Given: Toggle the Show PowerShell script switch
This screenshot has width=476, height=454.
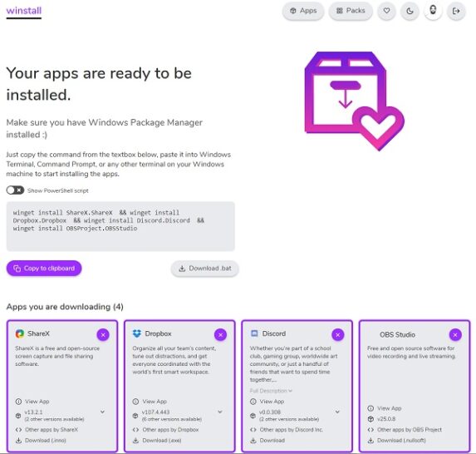Looking at the screenshot, I should 15,190.
